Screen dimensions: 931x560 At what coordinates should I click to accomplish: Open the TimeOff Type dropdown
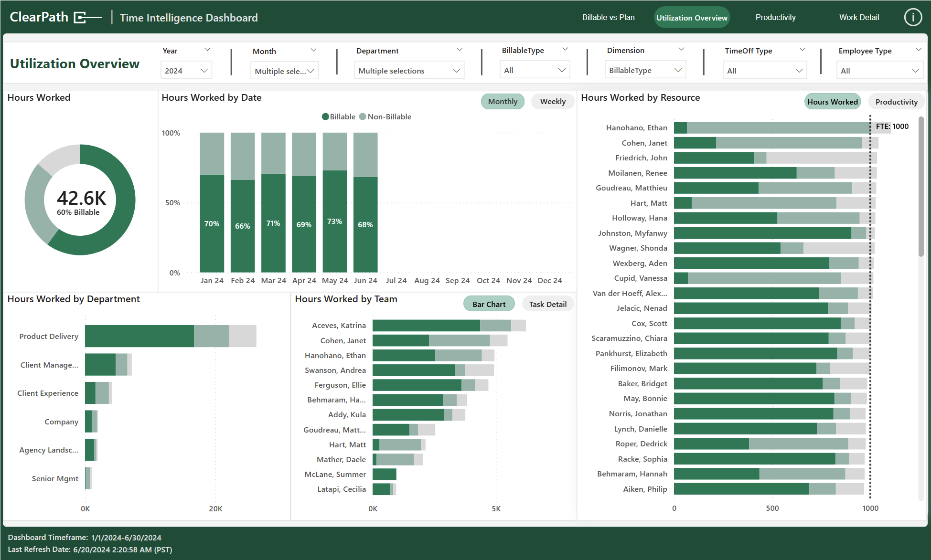click(x=765, y=71)
